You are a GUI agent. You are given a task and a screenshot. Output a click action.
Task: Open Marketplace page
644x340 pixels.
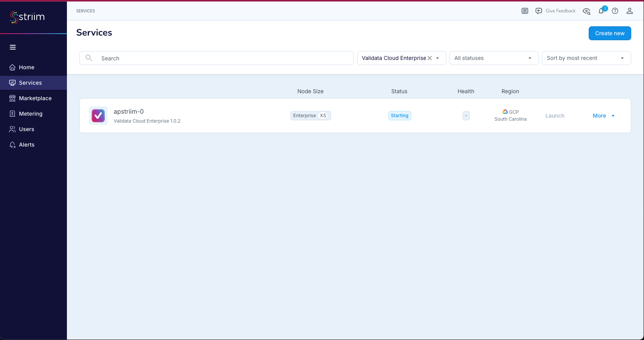(x=35, y=98)
